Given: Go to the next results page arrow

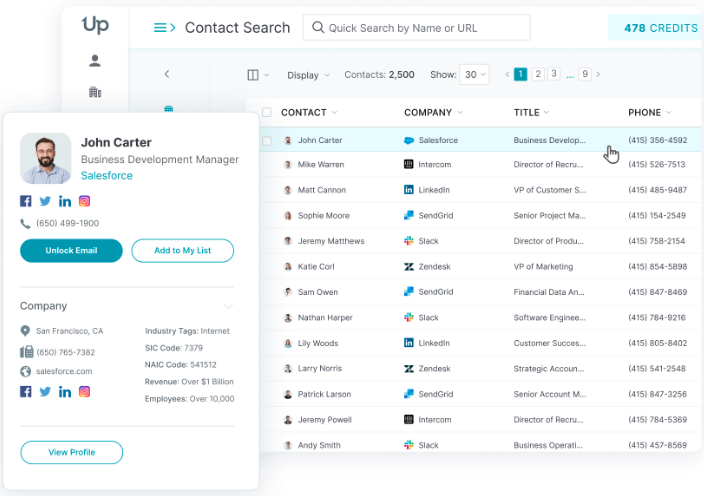Looking at the screenshot, I should (598, 74).
